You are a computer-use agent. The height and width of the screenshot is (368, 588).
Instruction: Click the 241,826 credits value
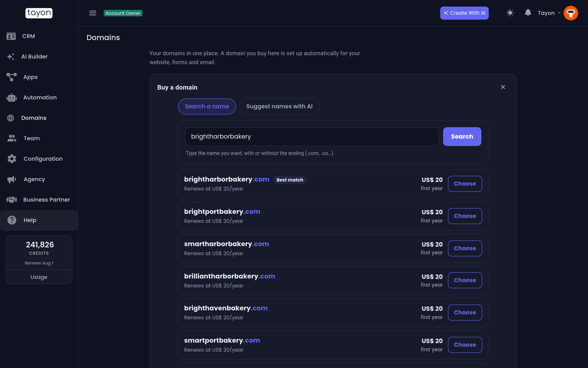(40, 245)
